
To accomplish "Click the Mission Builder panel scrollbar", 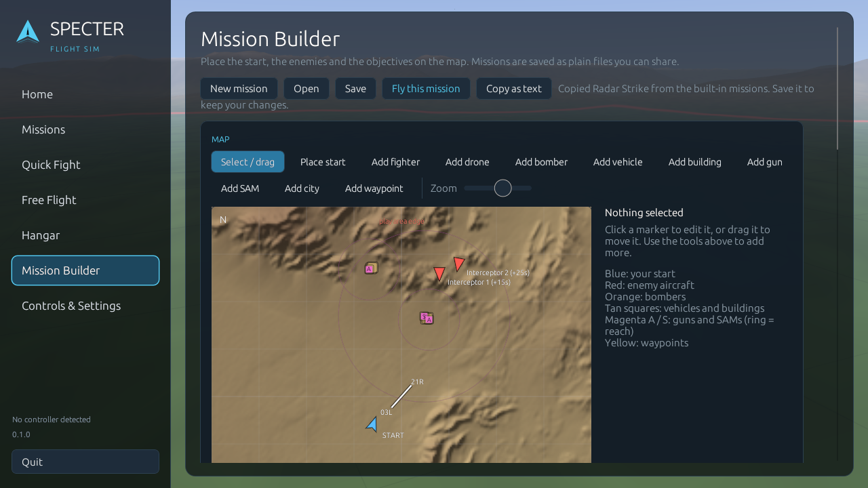I will (x=837, y=88).
